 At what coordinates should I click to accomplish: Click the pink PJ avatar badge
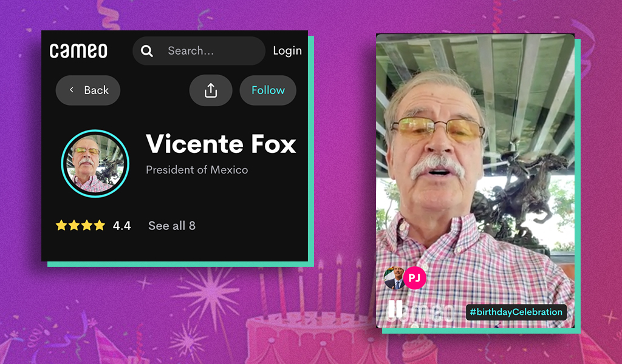point(414,278)
